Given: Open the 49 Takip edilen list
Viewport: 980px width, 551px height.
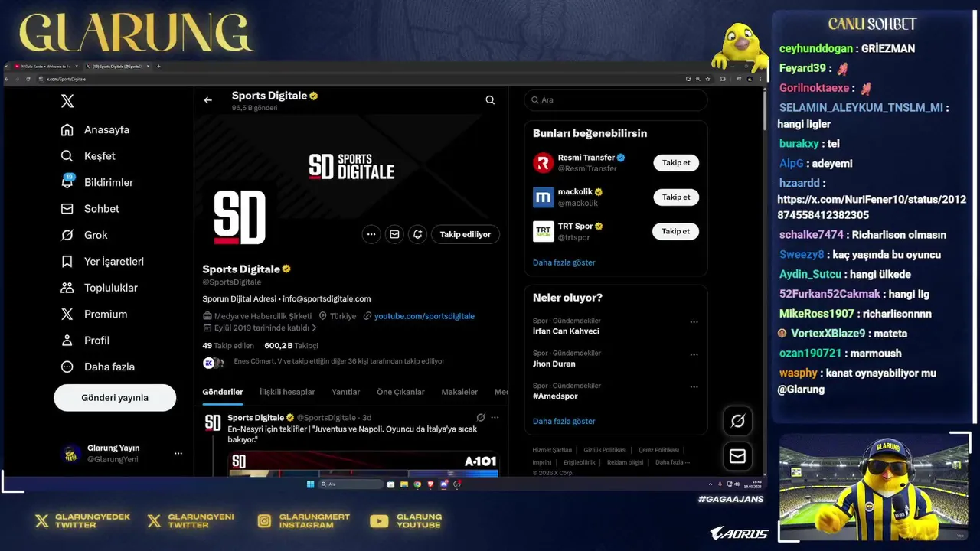Looking at the screenshot, I should point(228,346).
